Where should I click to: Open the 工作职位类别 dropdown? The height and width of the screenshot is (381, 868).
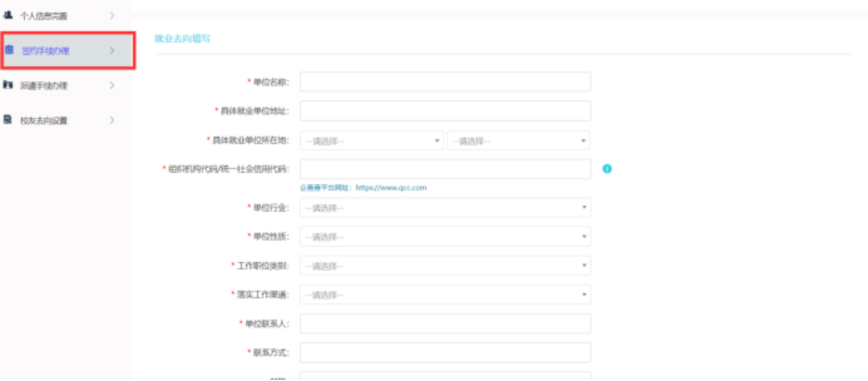pyautogui.click(x=445, y=266)
